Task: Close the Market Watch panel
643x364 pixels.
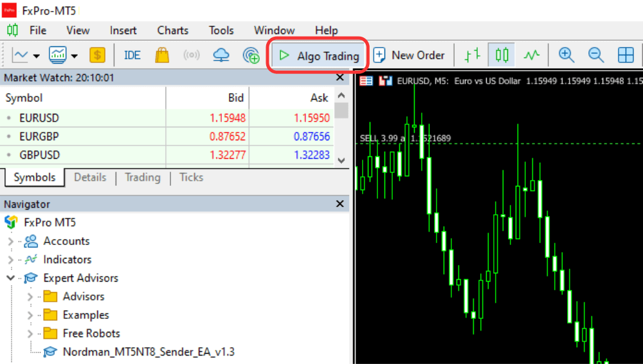Action: pyautogui.click(x=340, y=77)
